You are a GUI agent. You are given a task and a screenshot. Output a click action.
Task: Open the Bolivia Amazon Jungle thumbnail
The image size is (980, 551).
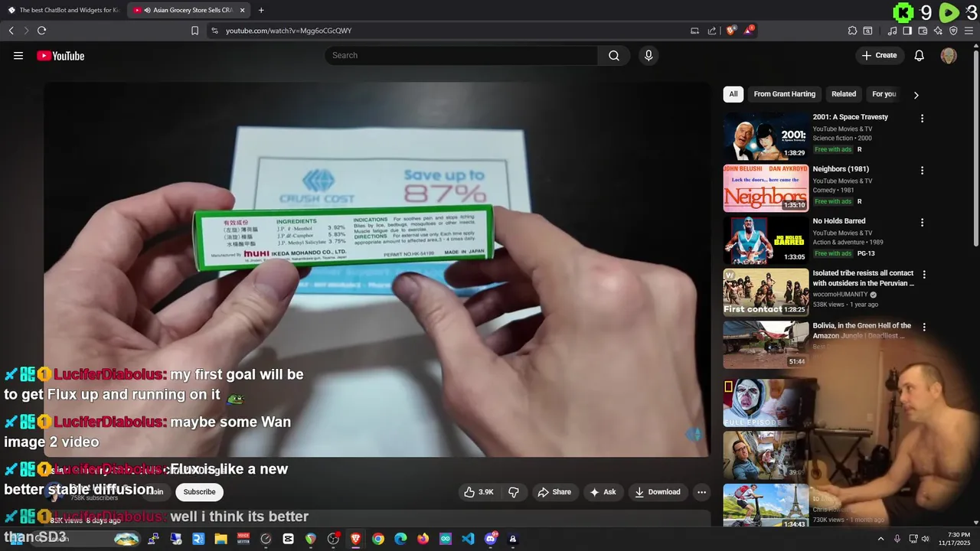[x=766, y=344]
